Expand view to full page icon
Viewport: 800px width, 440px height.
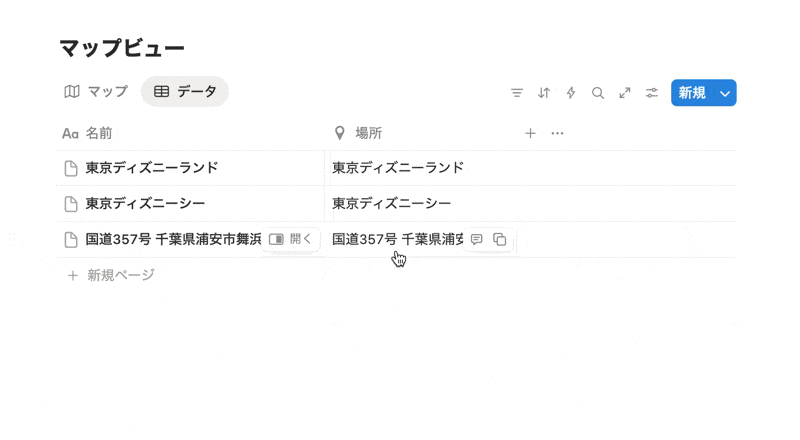pos(625,93)
